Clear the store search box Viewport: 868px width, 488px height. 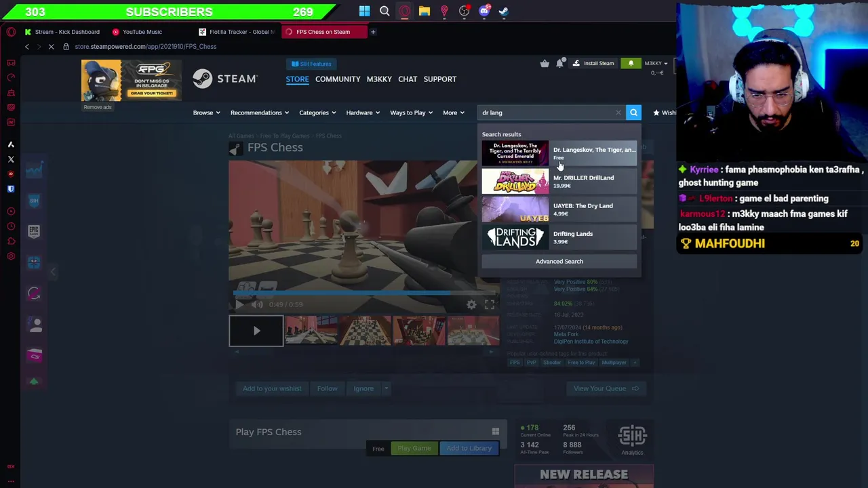pos(618,113)
